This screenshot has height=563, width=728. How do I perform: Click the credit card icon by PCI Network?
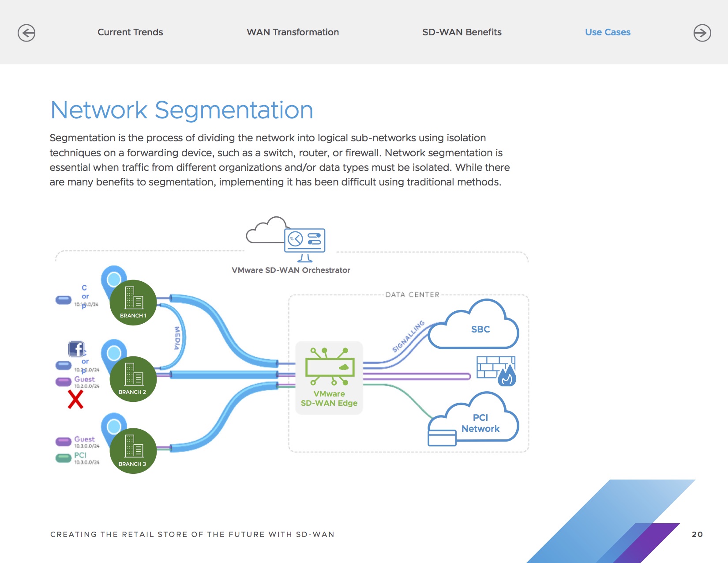[442, 438]
